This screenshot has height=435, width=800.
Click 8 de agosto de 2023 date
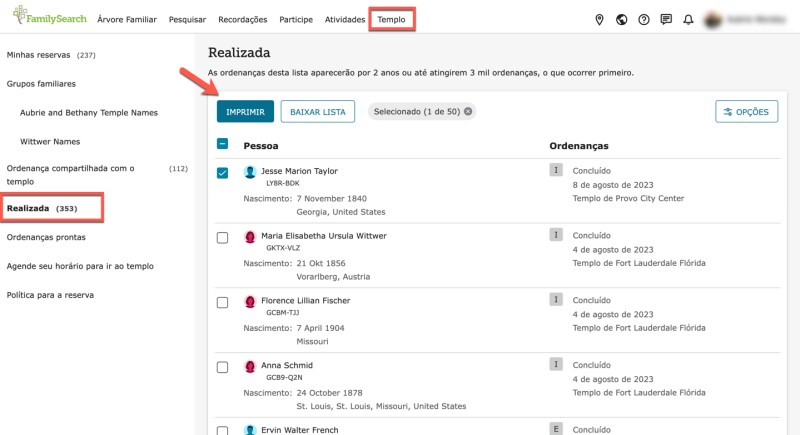tap(613, 185)
